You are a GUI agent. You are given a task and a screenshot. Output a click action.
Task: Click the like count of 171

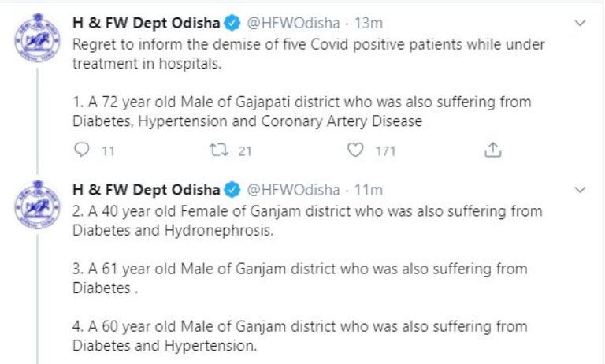pos(384,150)
